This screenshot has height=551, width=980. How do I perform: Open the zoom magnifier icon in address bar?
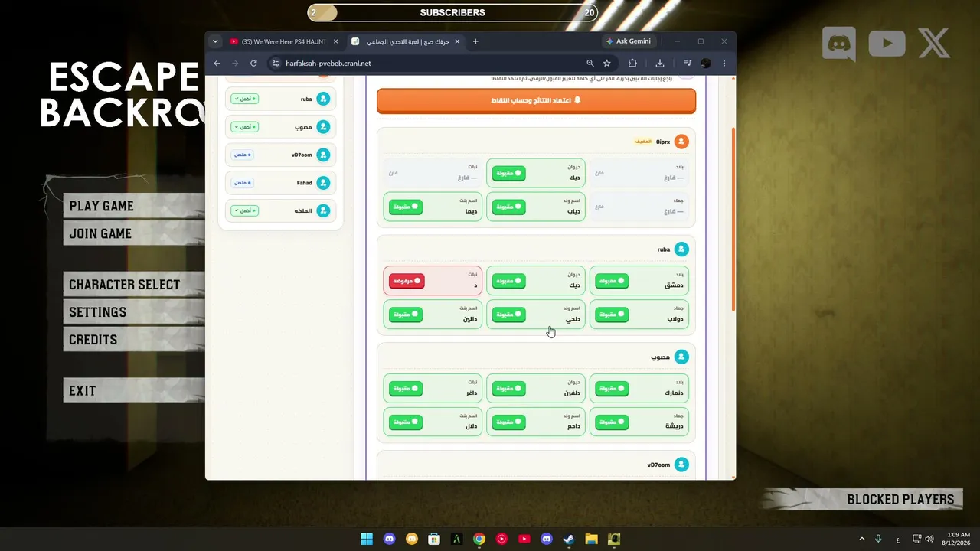pyautogui.click(x=590, y=64)
